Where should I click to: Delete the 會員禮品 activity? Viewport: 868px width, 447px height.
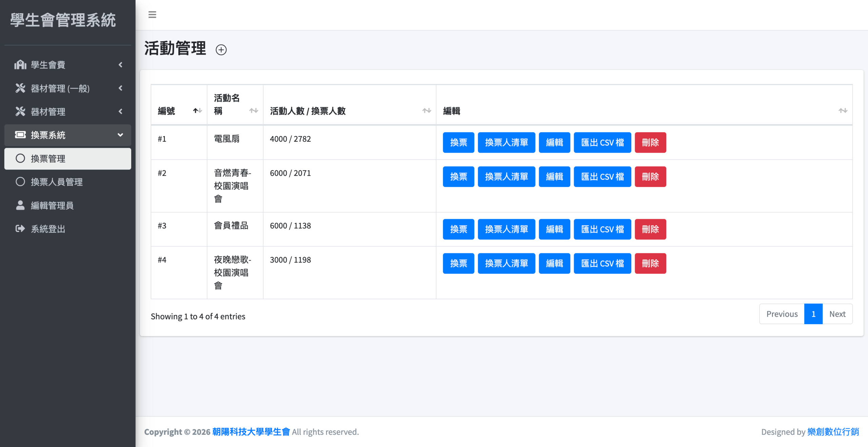click(x=650, y=229)
